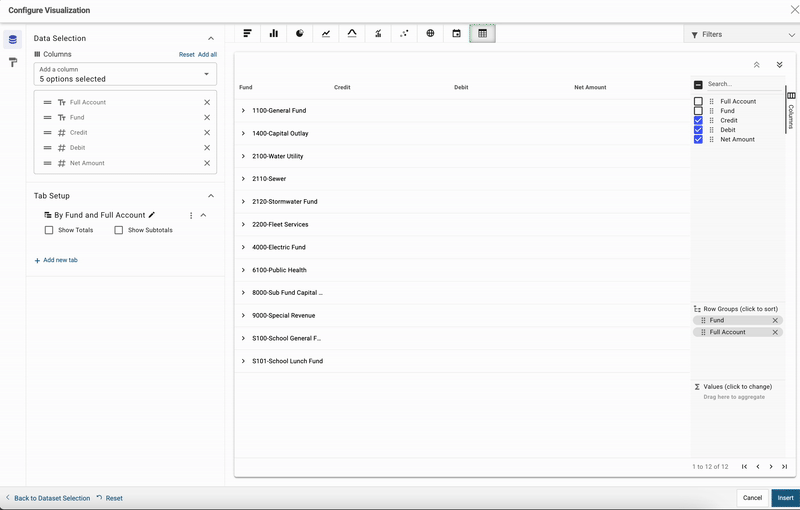
Task: Sort by the Debit column header
Action: point(461,87)
